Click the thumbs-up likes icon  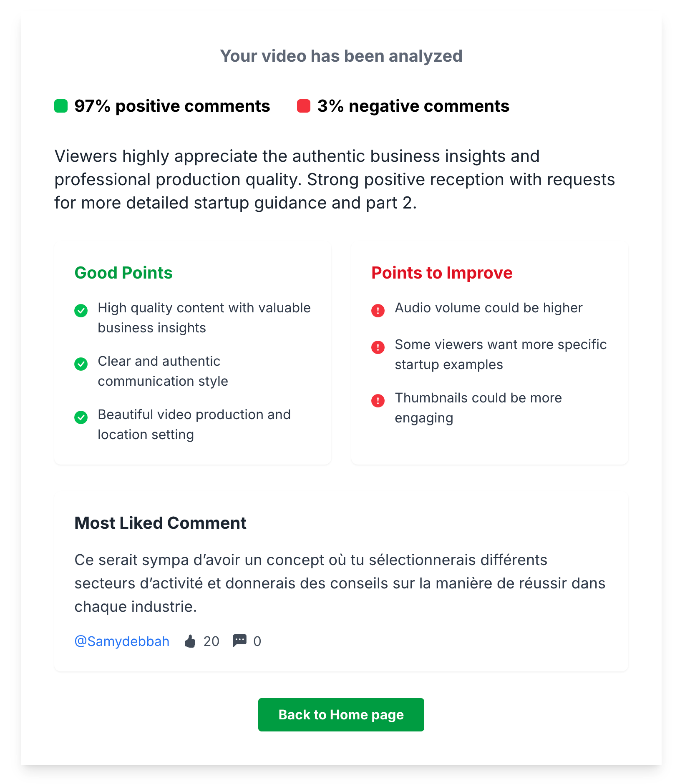click(190, 641)
